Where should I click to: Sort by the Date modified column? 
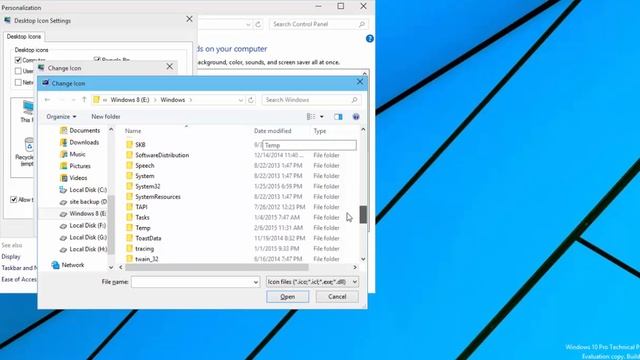pyautogui.click(x=273, y=131)
